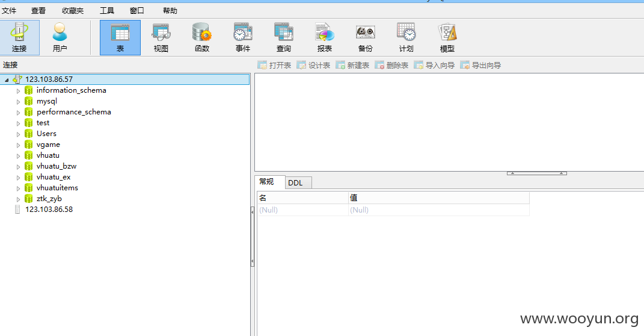
Task: Click the 设计表 (Design Table) button
Action: click(x=313, y=65)
